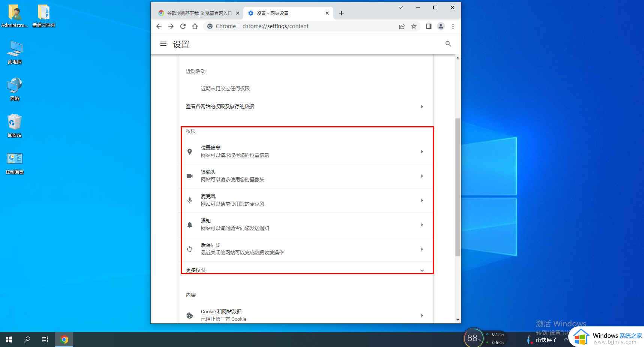The image size is (644, 347).
Task: Open the 位置信息 permission settings
Action: (306, 151)
